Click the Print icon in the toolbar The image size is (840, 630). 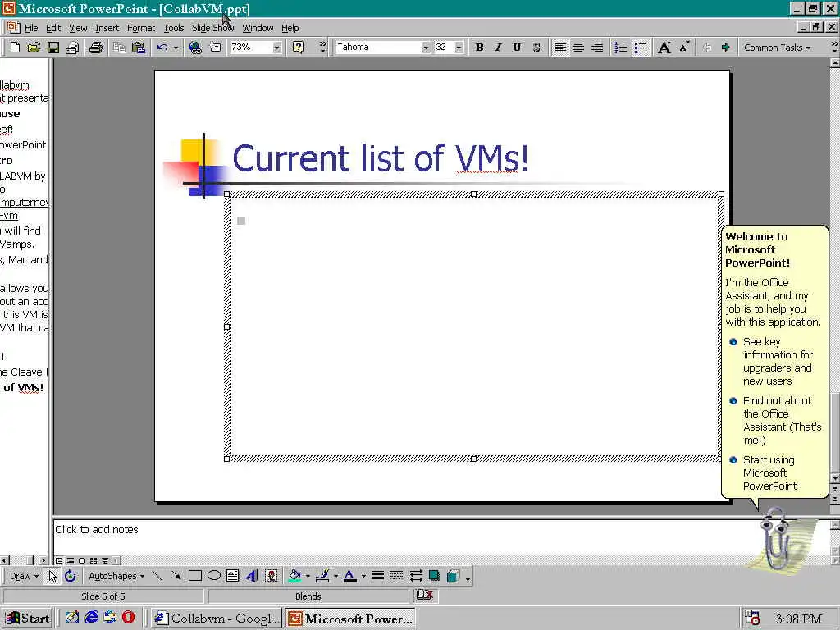click(96, 48)
